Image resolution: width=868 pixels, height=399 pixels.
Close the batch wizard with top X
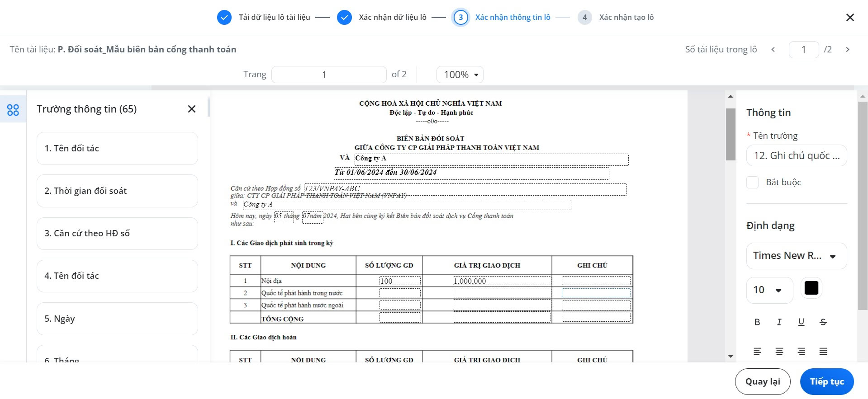[850, 17]
